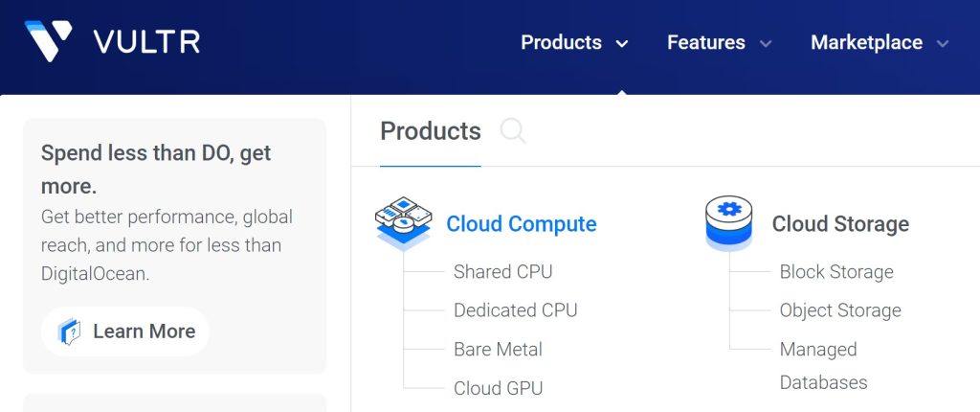The image size is (980, 412).
Task: Click the VULTR wordmark text
Action: click(146, 42)
